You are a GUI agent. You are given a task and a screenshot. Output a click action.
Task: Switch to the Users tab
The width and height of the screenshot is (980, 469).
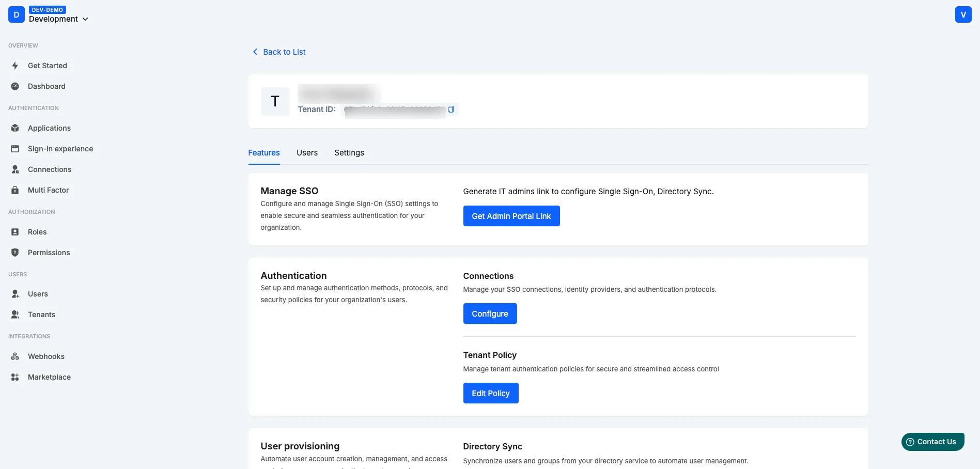tap(307, 152)
